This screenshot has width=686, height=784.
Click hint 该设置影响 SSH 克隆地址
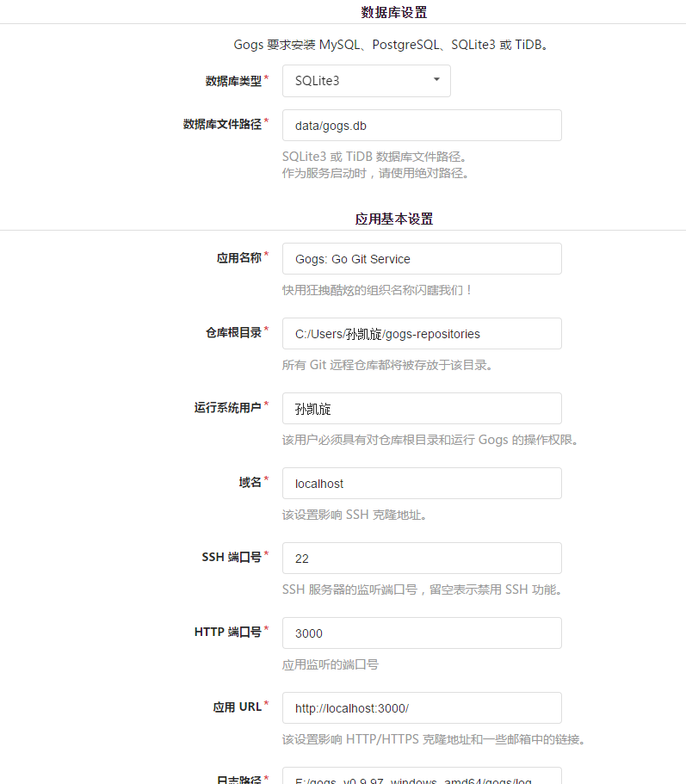pyautogui.click(x=355, y=515)
